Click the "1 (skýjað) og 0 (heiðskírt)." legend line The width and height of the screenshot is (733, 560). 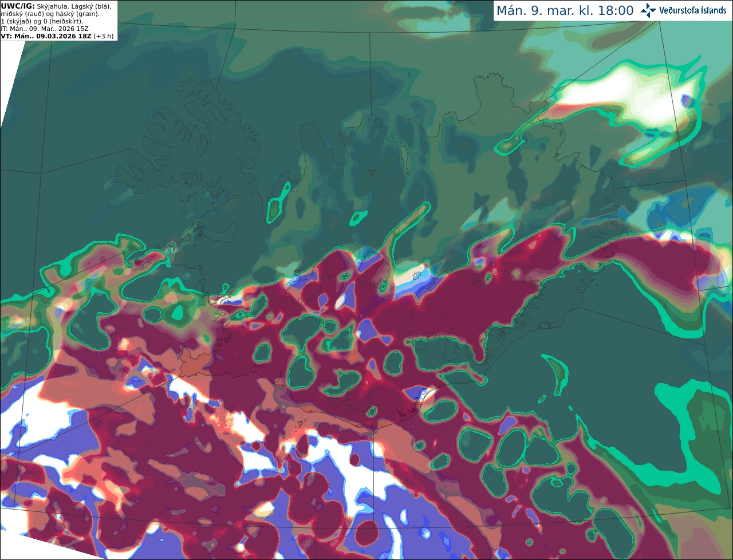[x=42, y=21]
